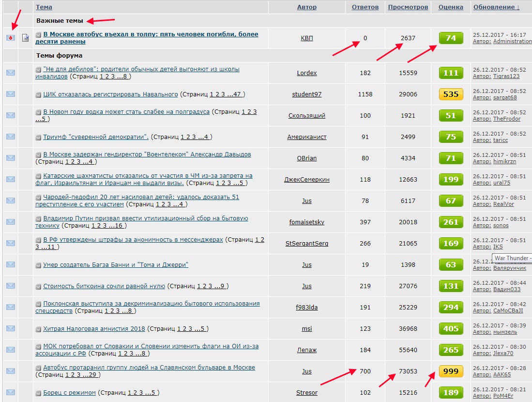Screen dimensions: 532x402
Task: Click the envelope icon for the МОК thread
Action: point(11,350)
